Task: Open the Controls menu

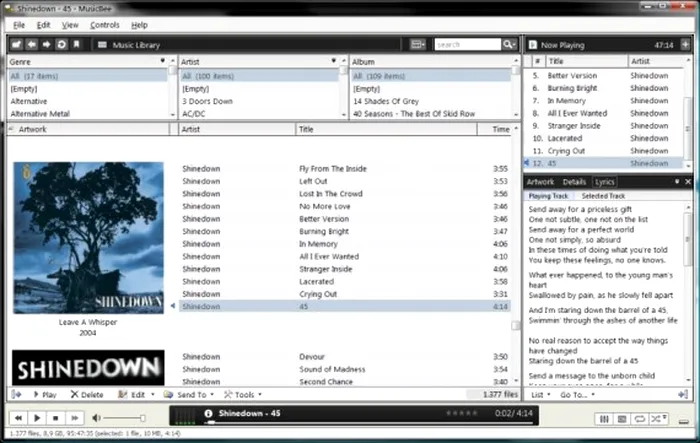Action: pos(104,24)
